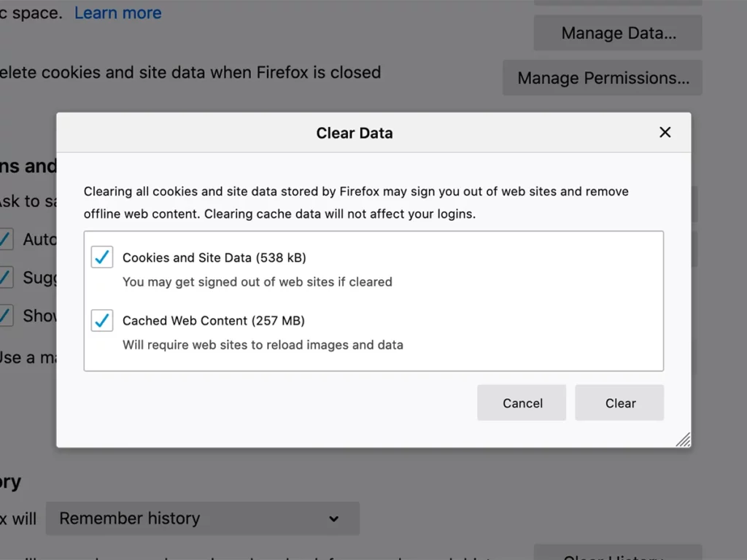Click the "Will require web sites to reload" description

coord(263,345)
